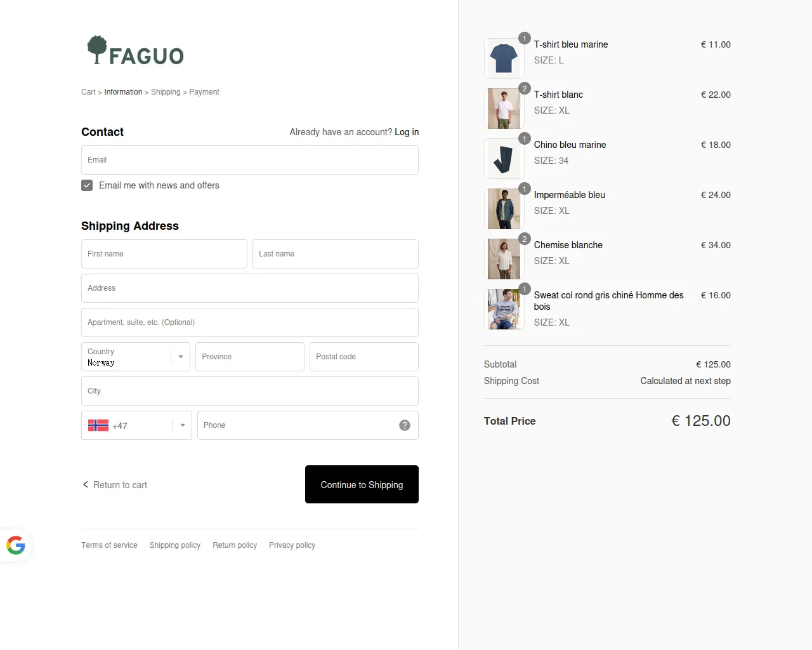Click the phone help question mark icon
The width and height of the screenshot is (812, 650).
(405, 425)
